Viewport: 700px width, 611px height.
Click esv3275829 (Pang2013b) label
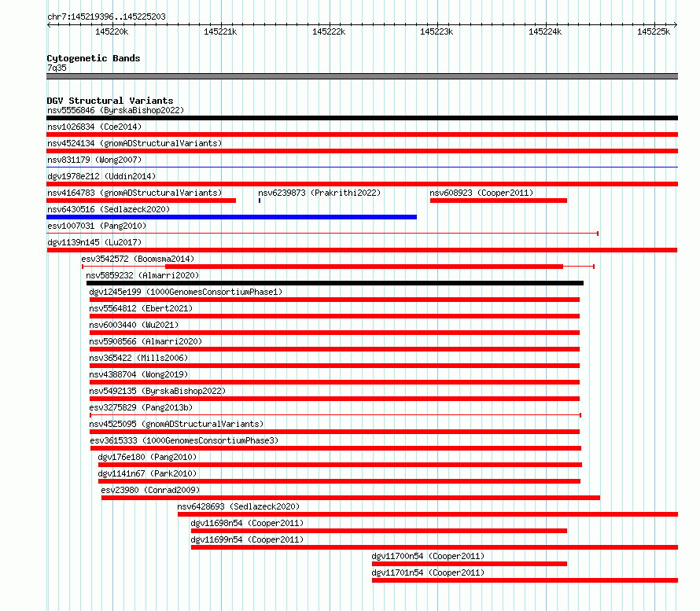[x=141, y=407]
